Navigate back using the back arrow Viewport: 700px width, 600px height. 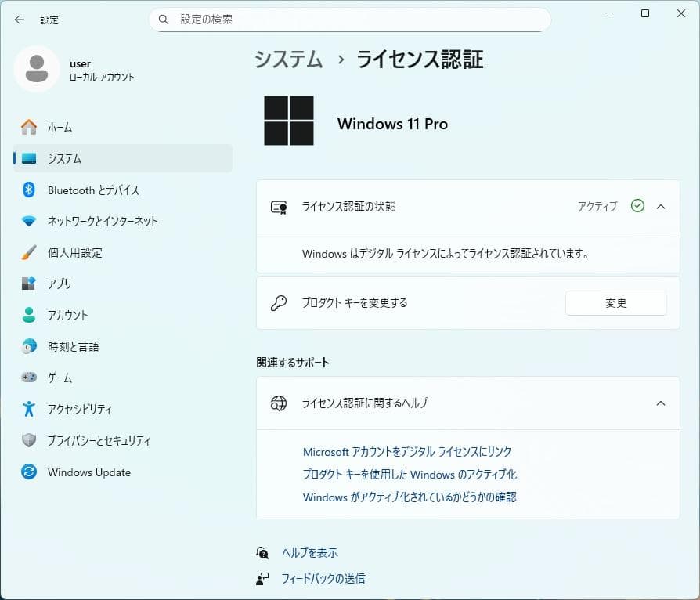click(x=19, y=20)
